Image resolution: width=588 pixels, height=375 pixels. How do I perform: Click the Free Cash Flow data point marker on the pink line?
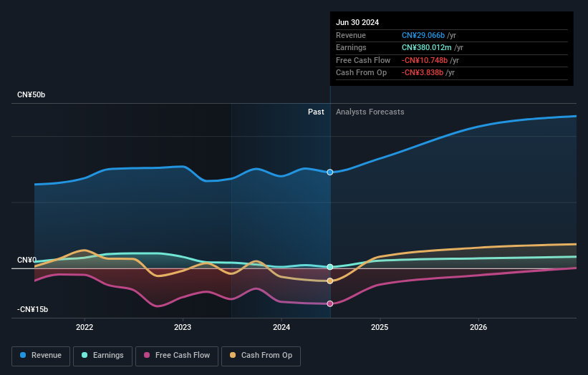pos(330,304)
